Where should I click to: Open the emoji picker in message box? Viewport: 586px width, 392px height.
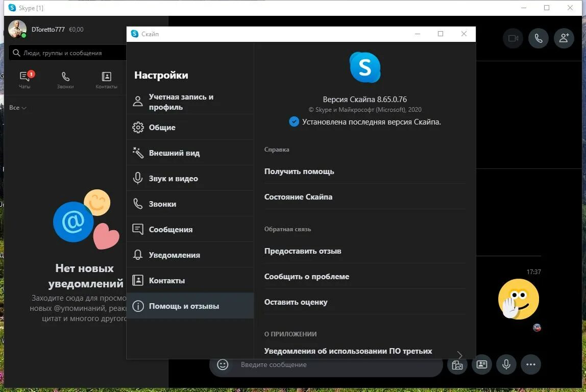[223, 364]
